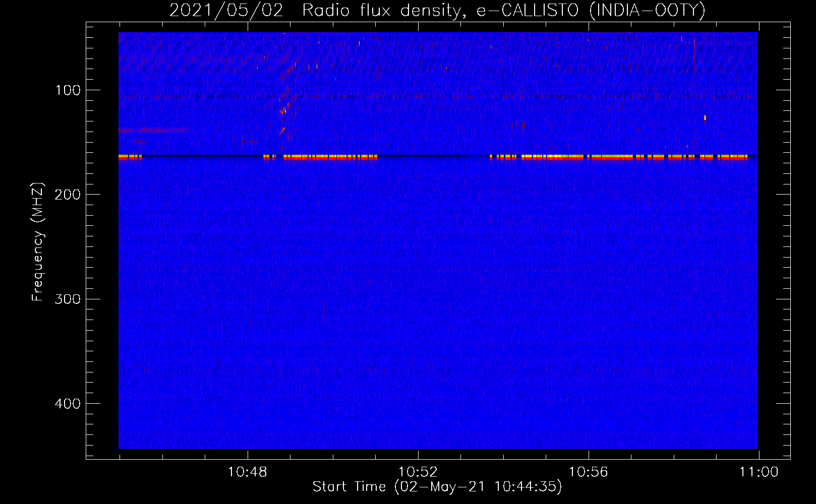816x504 pixels.
Task: Click the 10:56 time tick label
Action: pos(588,472)
